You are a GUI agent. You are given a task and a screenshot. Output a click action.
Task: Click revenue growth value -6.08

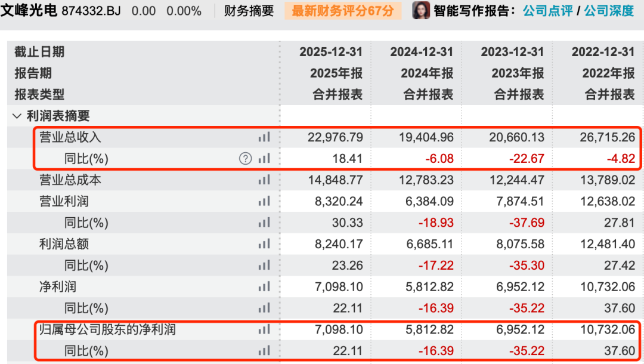pos(439,159)
